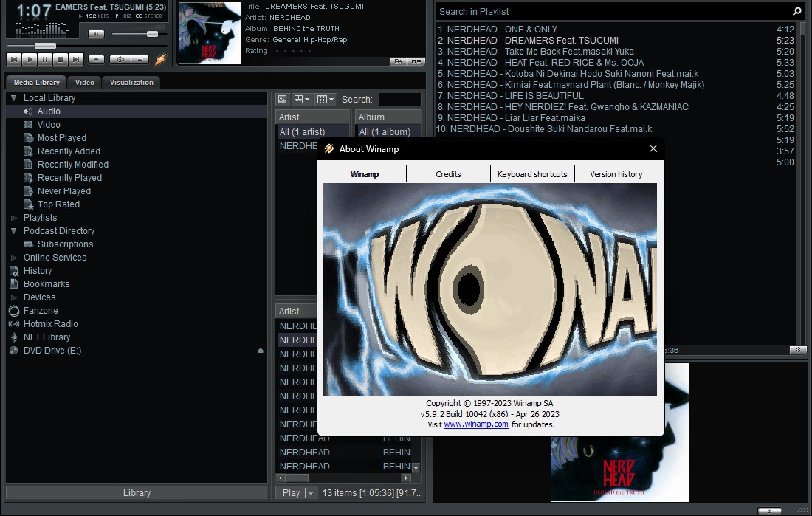Open the Hotmix Radio item
Image resolution: width=812 pixels, height=516 pixels.
pos(50,324)
